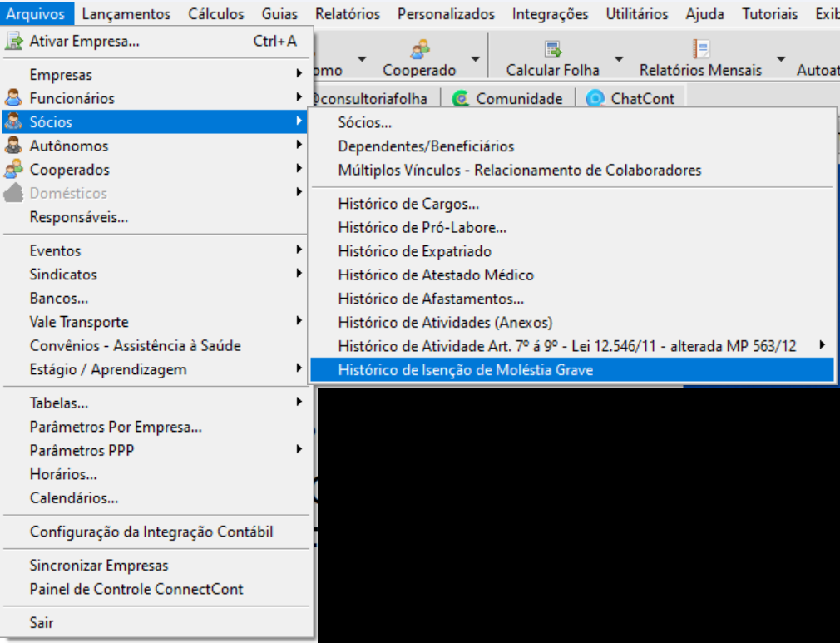Open Estágio / Aprendizagem submenu

156,369
